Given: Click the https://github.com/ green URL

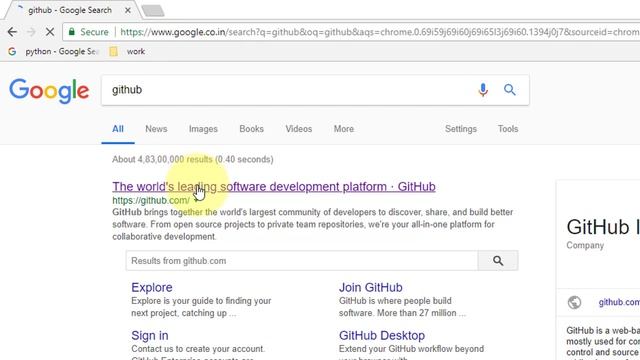Looking at the screenshot, I should pyautogui.click(x=151, y=200).
